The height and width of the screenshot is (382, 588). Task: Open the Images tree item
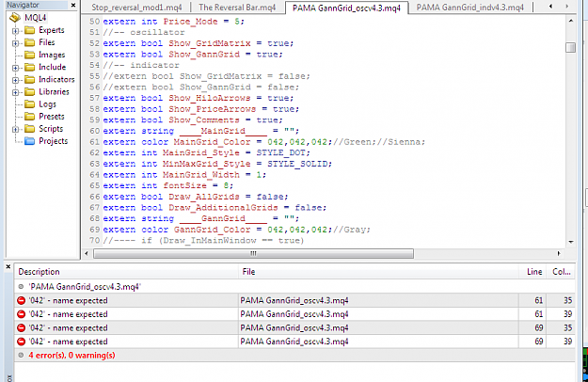pyautogui.click(x=52, y=55)
